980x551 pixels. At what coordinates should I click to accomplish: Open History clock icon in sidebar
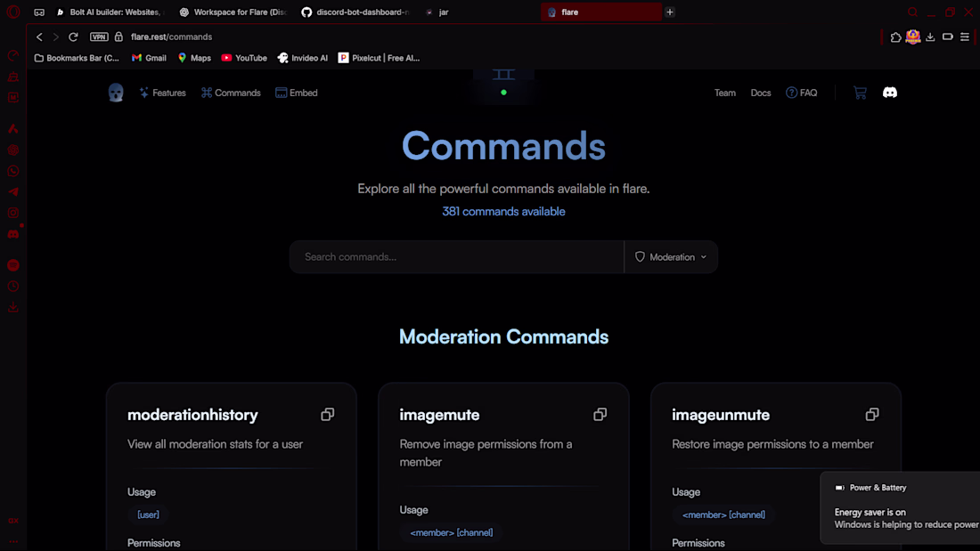(13, 287)
